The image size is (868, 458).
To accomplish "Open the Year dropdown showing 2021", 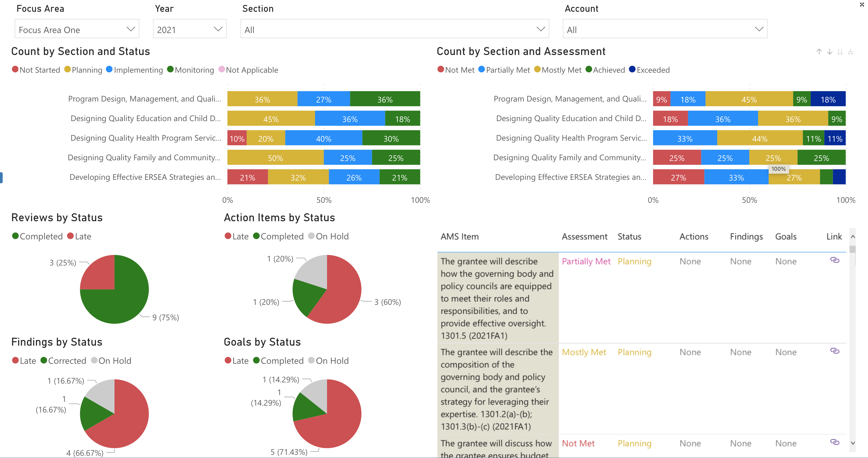I will (x=190, y=29).
